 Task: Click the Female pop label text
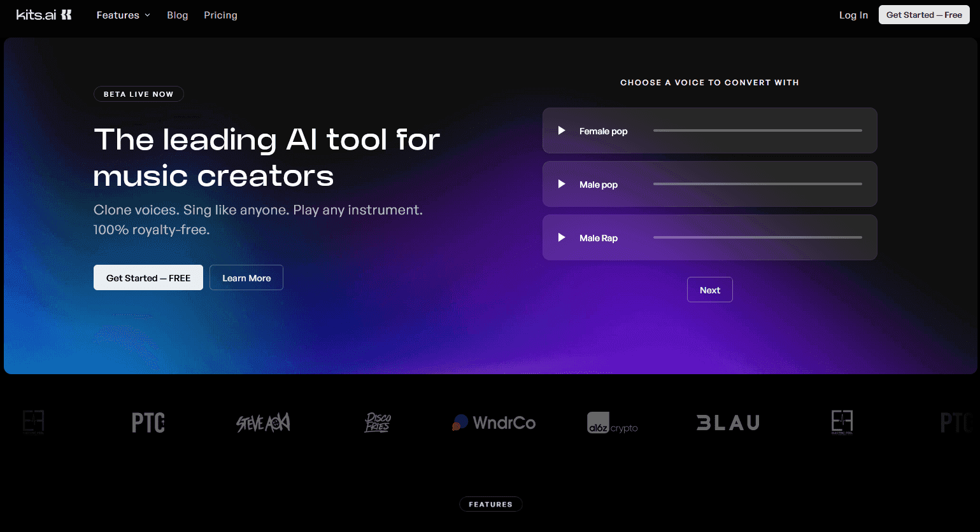tap(603, 131)
